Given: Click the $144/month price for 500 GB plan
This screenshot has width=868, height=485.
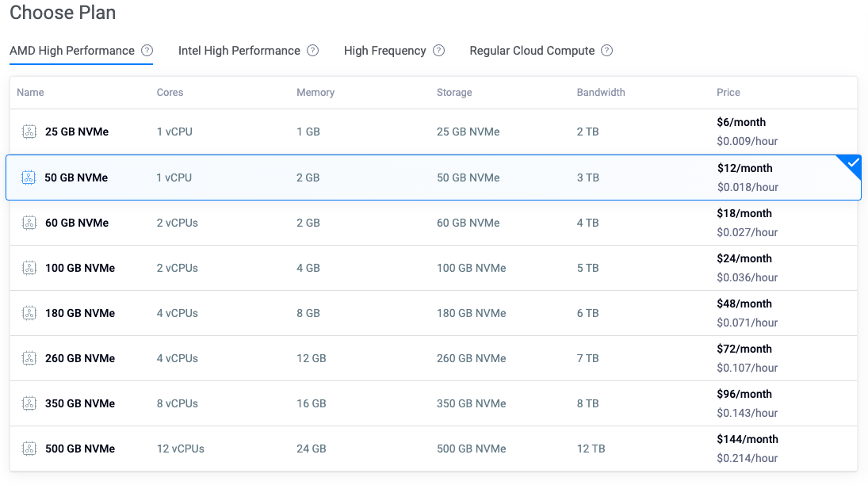Looking at the screenshot, I should point(747,439).
